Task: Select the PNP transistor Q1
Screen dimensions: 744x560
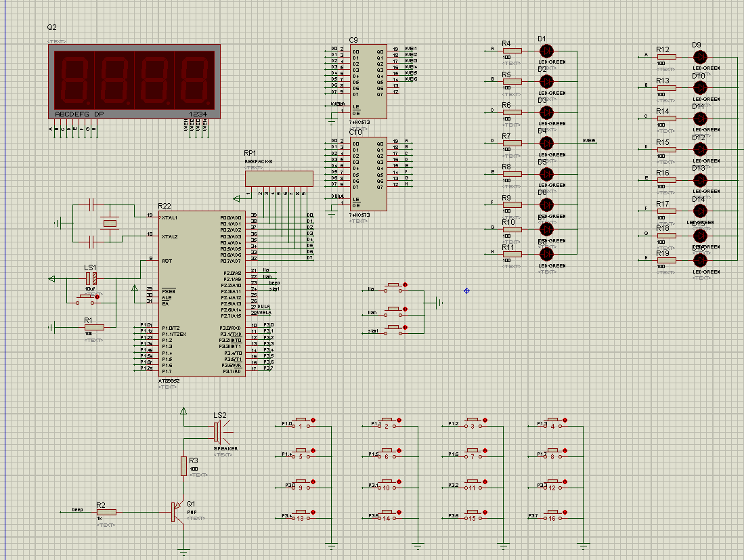Action: point(177,512)
